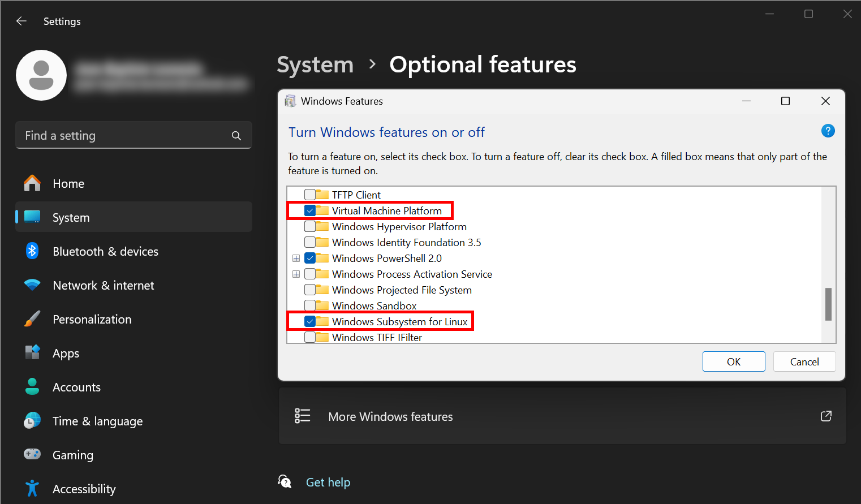Go back using the Settings back arrow
The width and height of the screenshot is (861, 504).
point(21,21)
